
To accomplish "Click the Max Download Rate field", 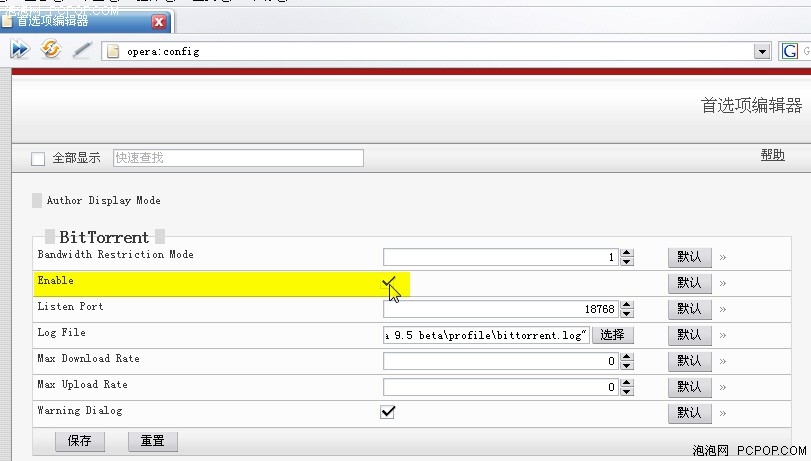I will 501,361.
